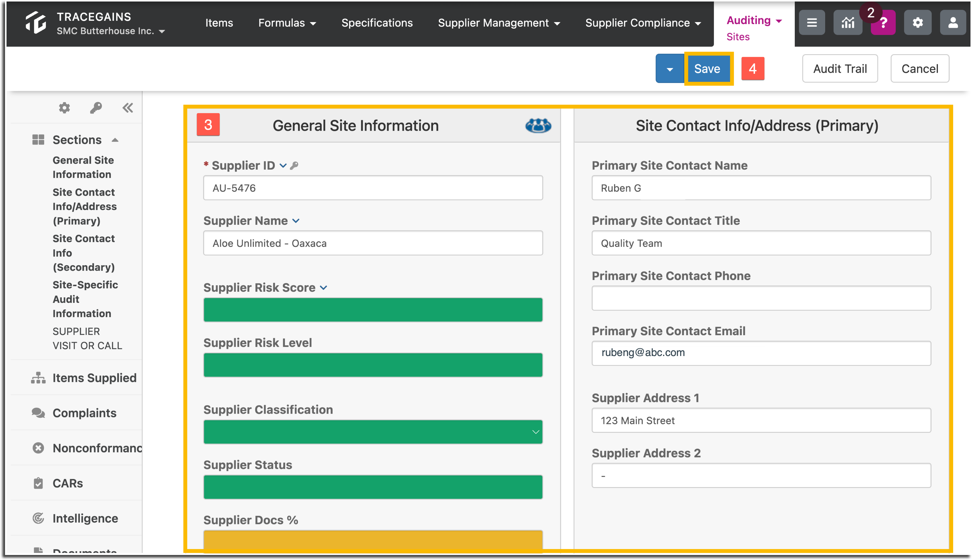Open the hamburger list menu icon

[x=812, y=23]
